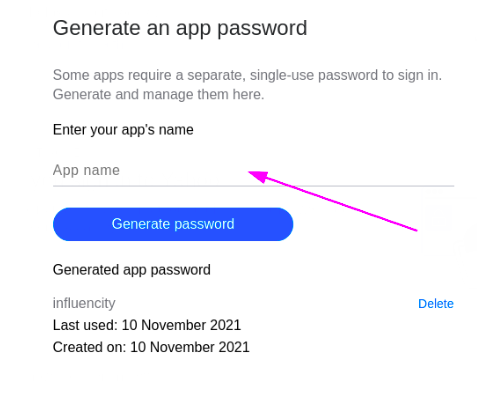The image size is (496, 394).
Task: Click the tail end of the magenta arrow
Action: 415,230
